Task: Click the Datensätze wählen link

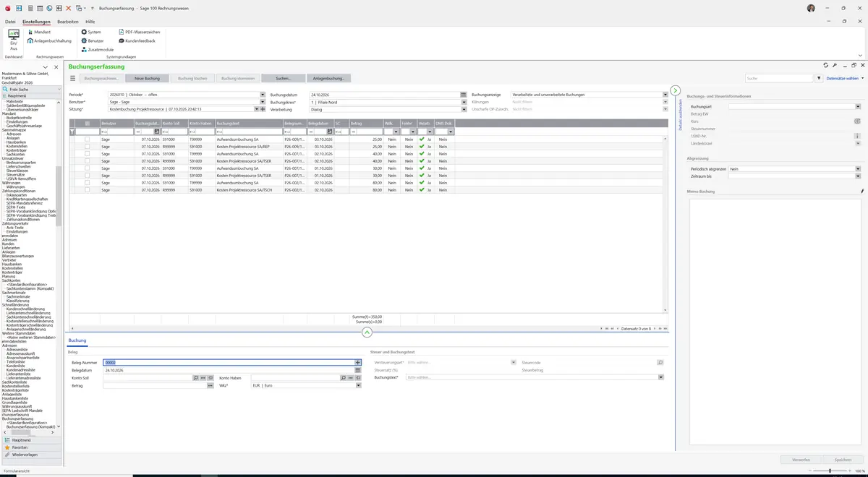Action: pos(843,78)
